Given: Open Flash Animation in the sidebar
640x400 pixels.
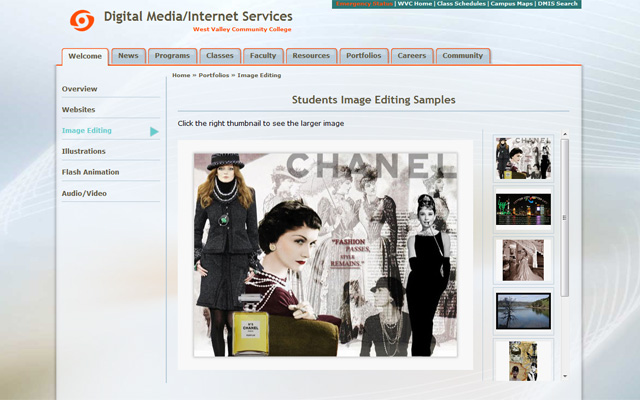Looking at the screenshot, I should coord(91,172).
